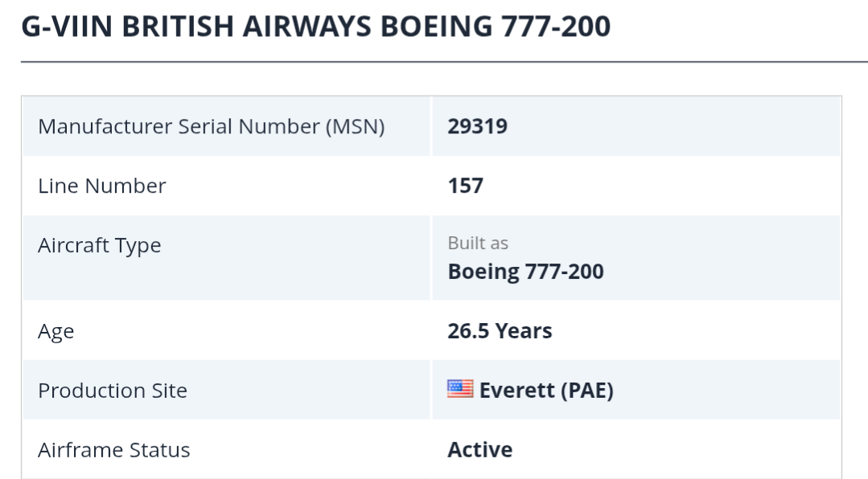Click the Boeing 777-200 aircraft type value
868x479 pixels.
[525, 272]
